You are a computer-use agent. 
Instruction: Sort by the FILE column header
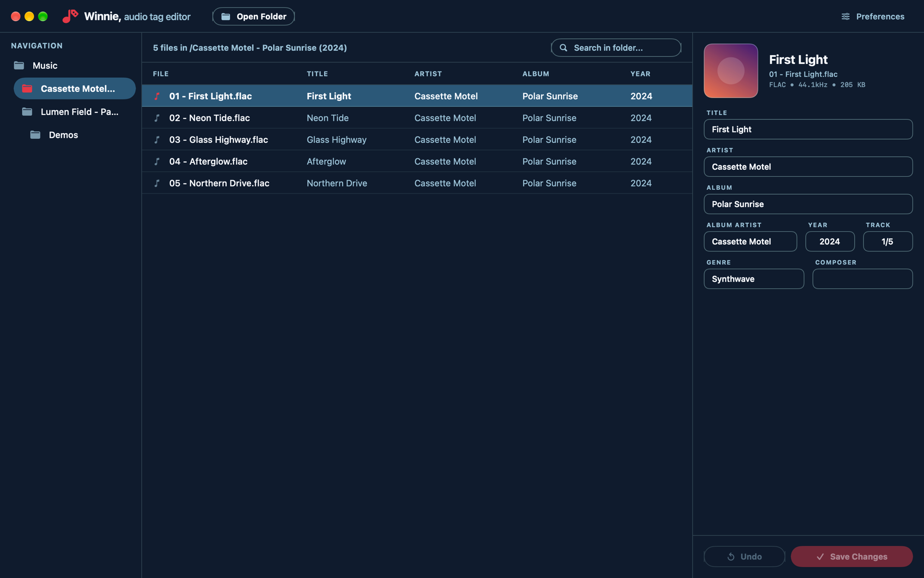coord(161,74)
